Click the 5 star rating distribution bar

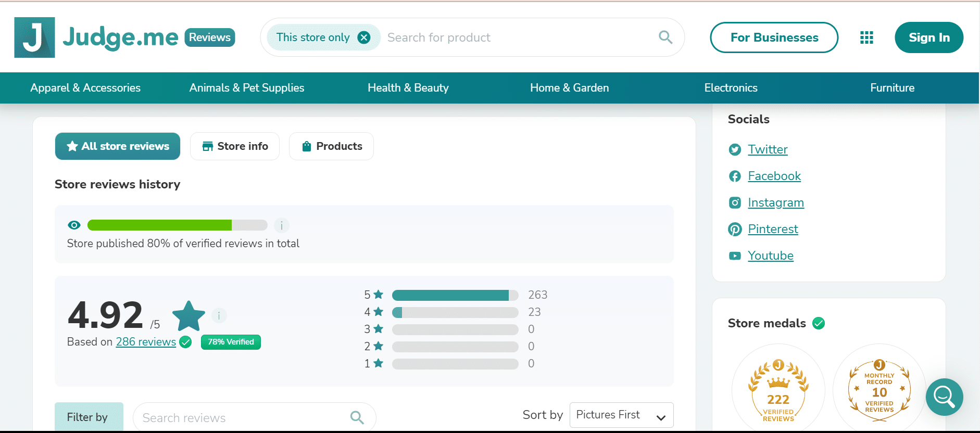coord(455,295)
